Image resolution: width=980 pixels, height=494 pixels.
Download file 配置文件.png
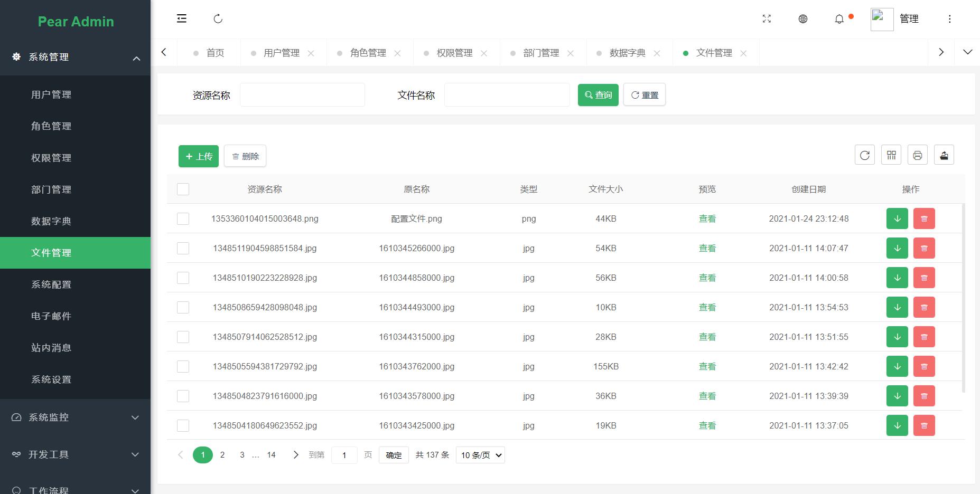coord(897,218)
